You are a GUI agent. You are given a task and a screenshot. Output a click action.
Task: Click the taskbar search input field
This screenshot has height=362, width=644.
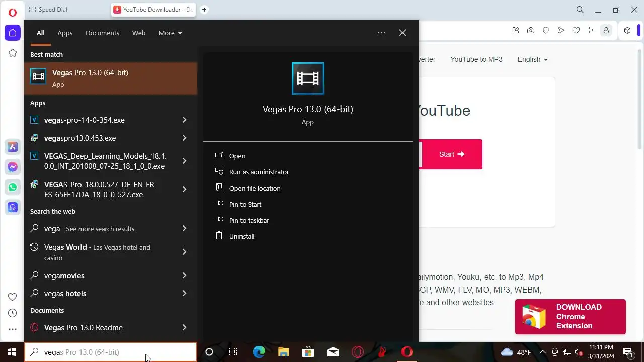tap(111, 352)
